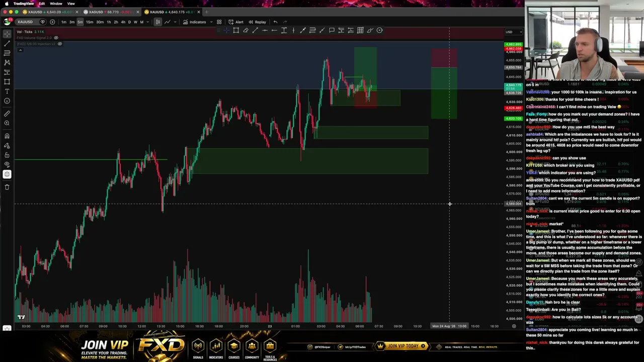Switch to 3m timeframe

tap(72, 22)
